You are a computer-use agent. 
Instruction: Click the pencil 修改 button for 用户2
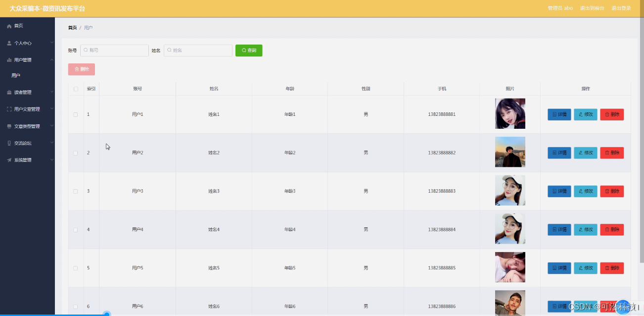[586, 153]
